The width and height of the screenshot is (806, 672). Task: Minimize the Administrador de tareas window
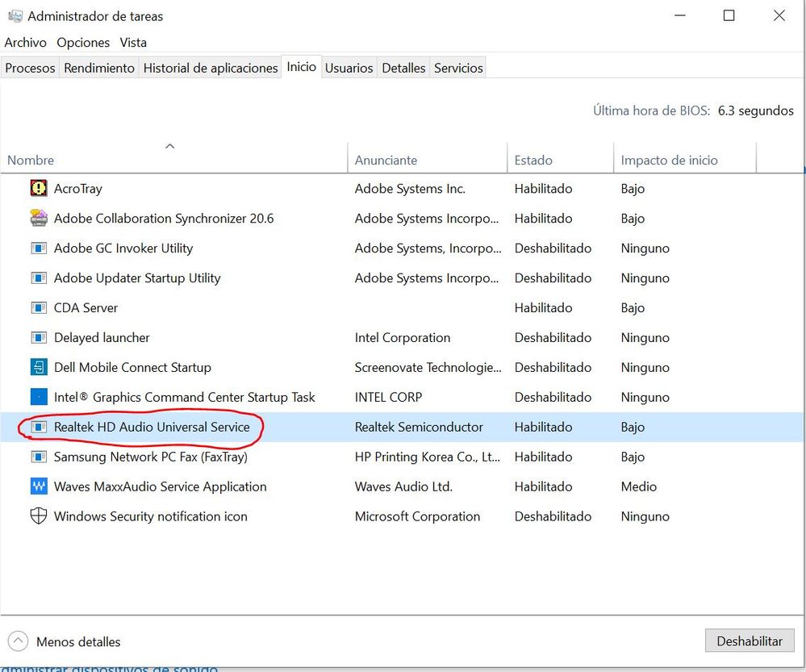click(680, 15)
